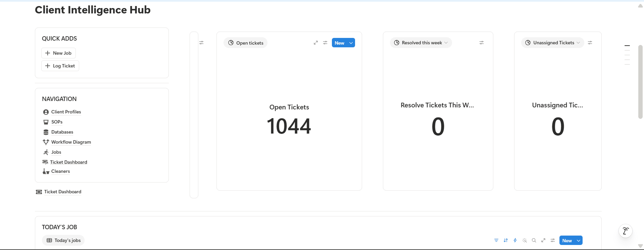Click the AI sparkle icon in Today's jobs toolbar
Viewport: 644px width, 250px height.
525,240
